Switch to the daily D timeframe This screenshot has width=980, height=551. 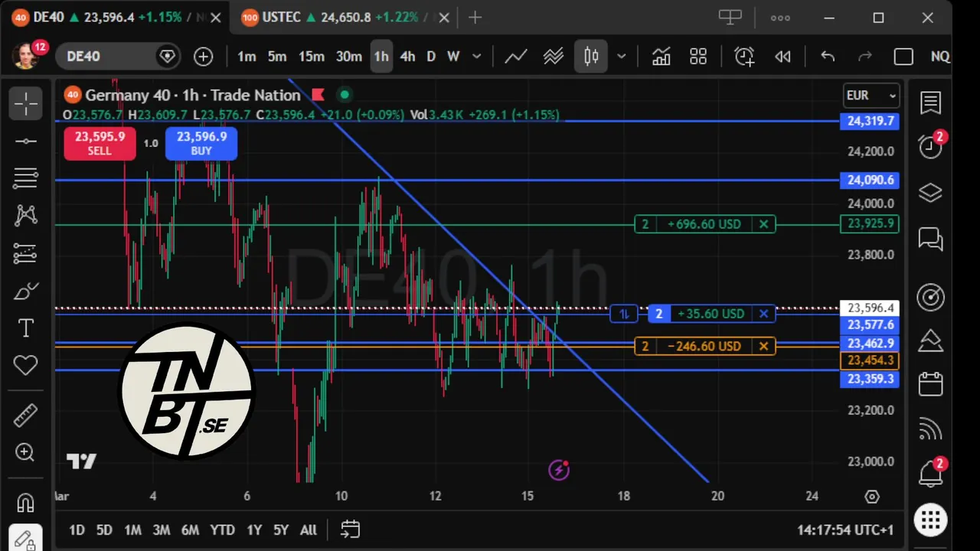click(431, 56)
